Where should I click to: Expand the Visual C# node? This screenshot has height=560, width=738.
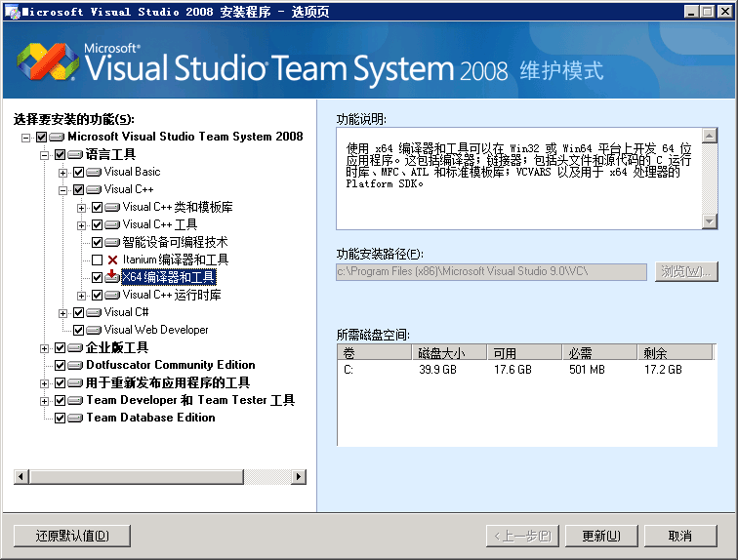click(62, 313)
